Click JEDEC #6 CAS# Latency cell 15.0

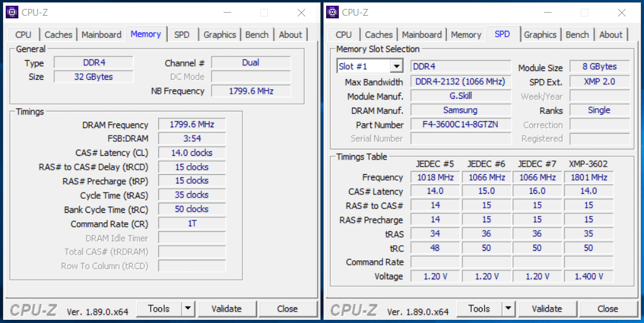tap(486, 191)
